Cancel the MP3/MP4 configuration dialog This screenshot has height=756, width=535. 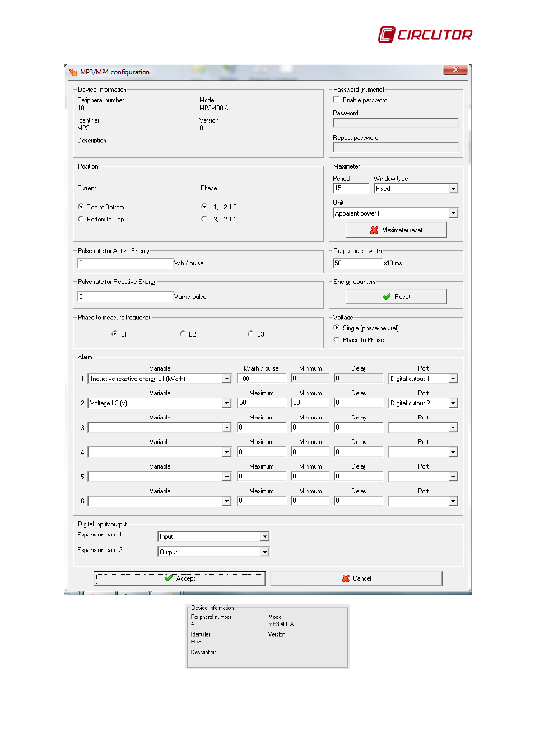tap(356, 578)
